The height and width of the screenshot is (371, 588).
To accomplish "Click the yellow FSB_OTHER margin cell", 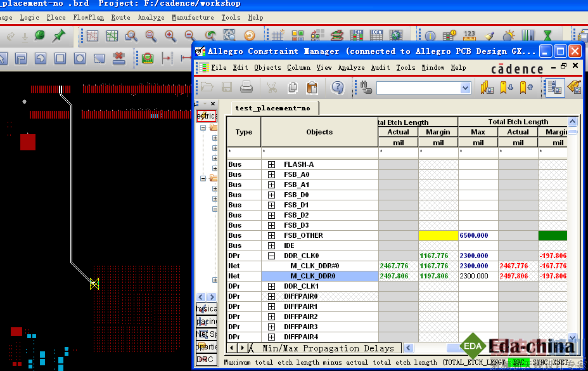I will click(438, 236).
